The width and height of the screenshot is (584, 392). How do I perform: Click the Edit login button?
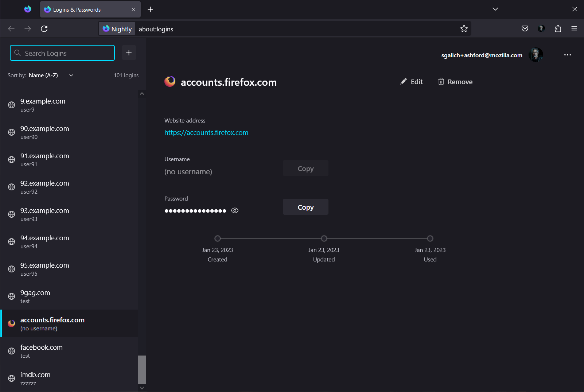[x=412, y=82]
